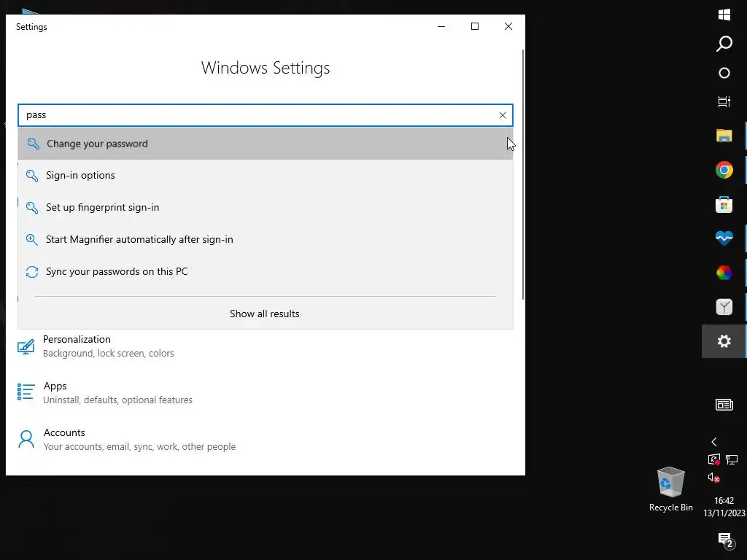
Task: Click key icon beside 'Sign-in options'
Action: point(32,175)
